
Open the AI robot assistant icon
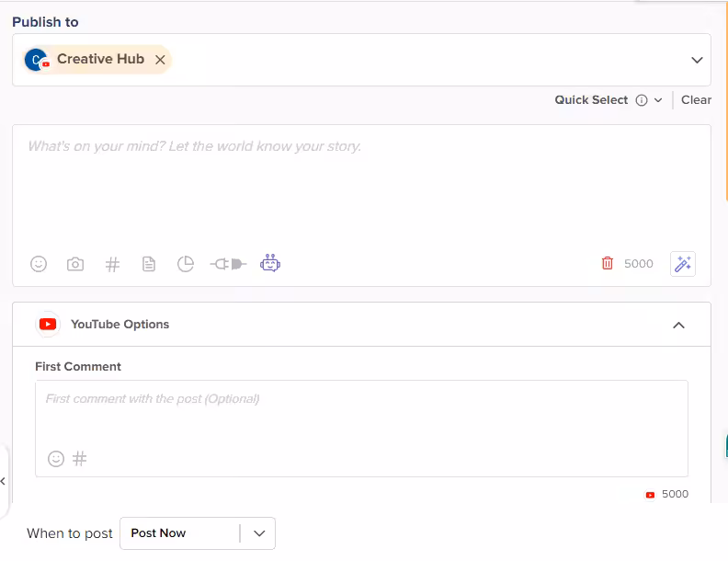tap(269, 263)
